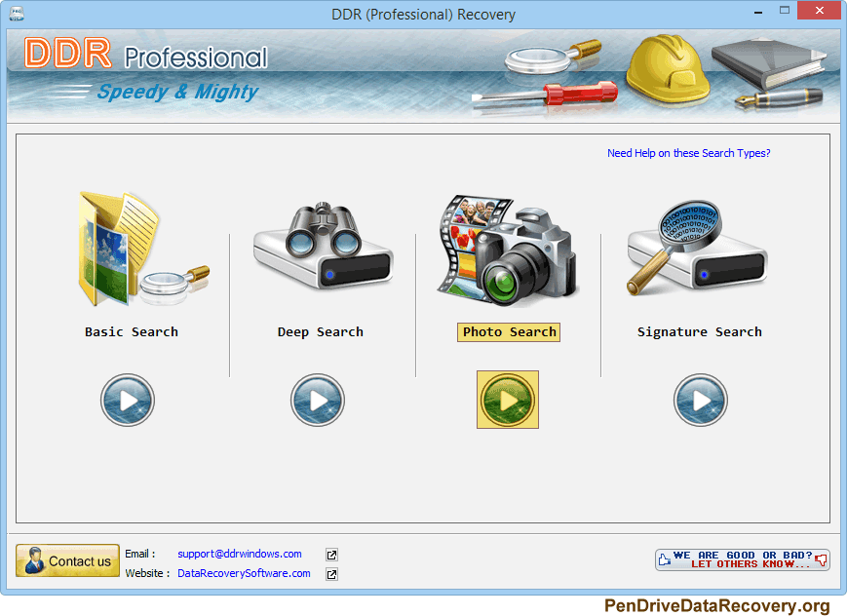Open the 'Need Help on these Search Types?' link
This screenshot has height=616, width=847.
coord(689,153)
